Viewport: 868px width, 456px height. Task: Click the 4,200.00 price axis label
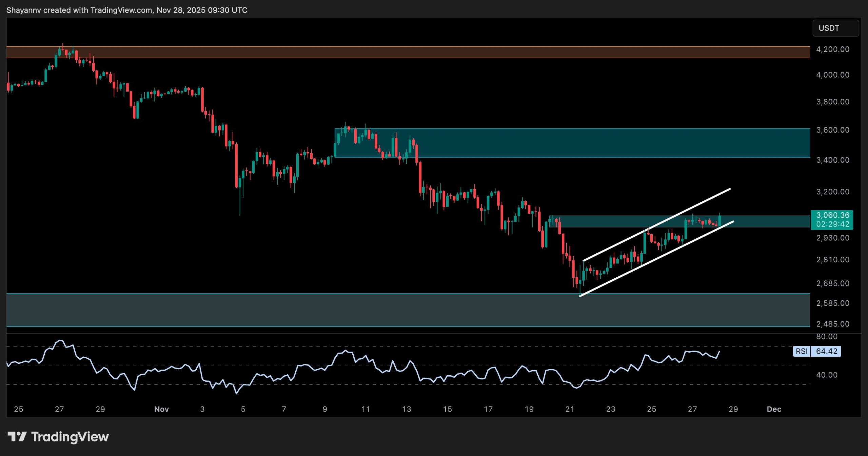pyautogui.click(x=832, y=49)
